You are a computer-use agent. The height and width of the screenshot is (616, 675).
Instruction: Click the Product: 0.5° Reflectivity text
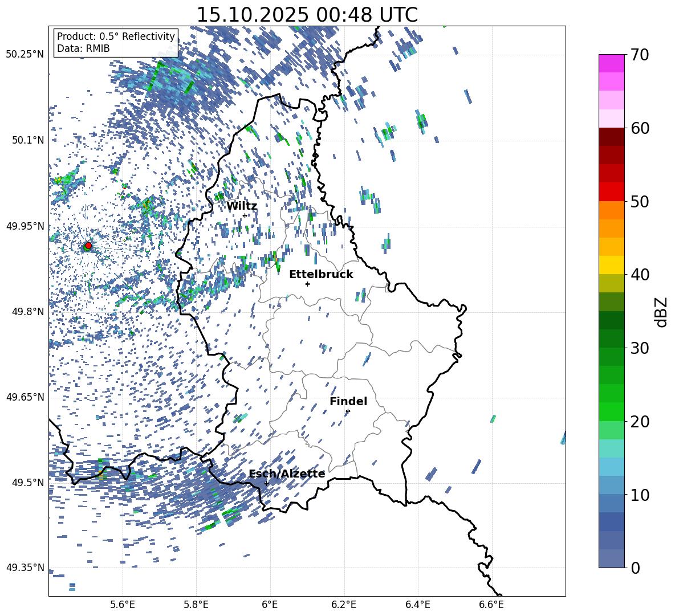point(116,36)
